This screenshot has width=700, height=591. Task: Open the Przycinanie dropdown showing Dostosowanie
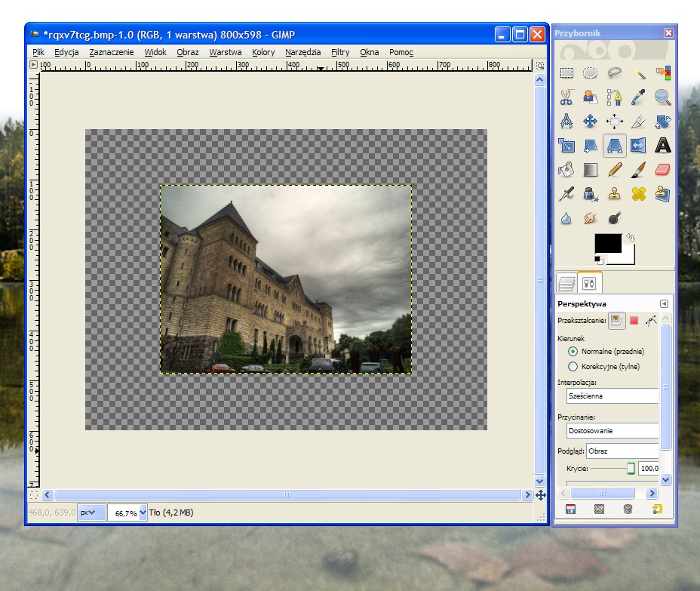click(x=612, y=430)
